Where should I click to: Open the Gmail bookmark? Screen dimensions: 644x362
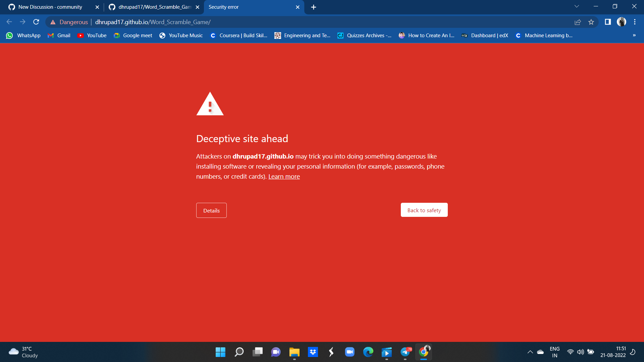click(59, 35)
